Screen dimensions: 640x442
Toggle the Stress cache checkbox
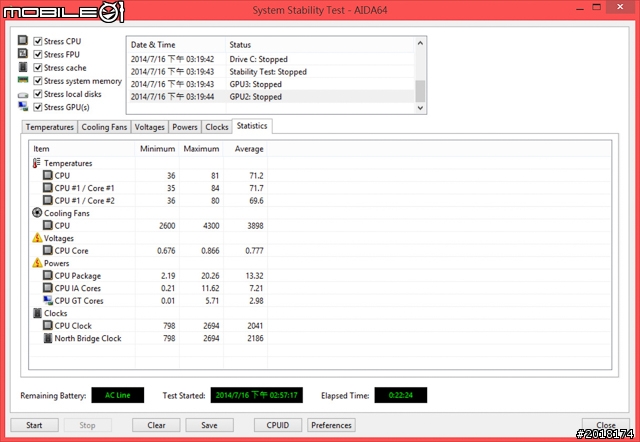click(x=38, y=67)
